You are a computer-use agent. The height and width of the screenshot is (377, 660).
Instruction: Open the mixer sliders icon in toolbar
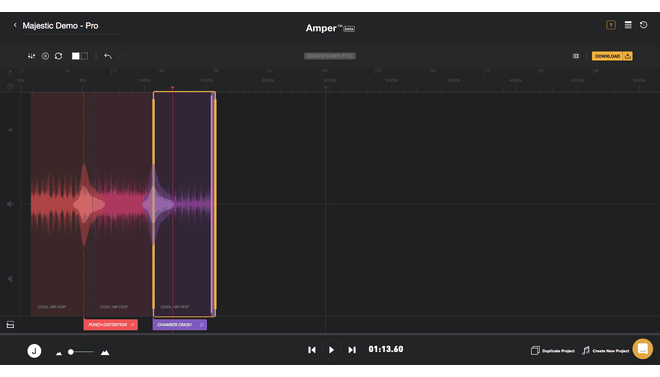32,56
